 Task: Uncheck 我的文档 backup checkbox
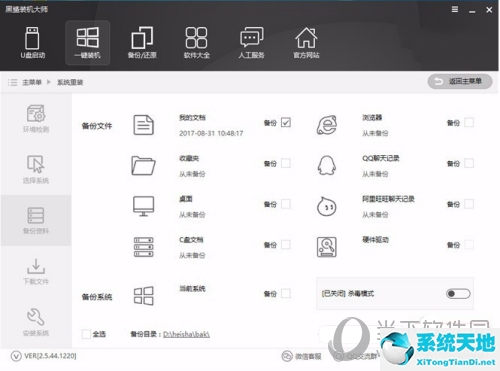coord(286,122)
